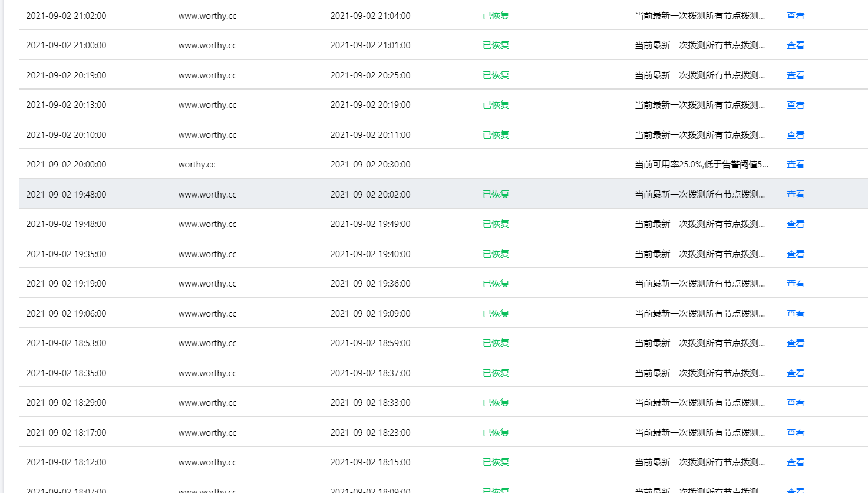The width and height of the screenshot is (868, 493).
Task: Open 查看 link for 20:13:00 alert row
Action: [x=796, y=105]
